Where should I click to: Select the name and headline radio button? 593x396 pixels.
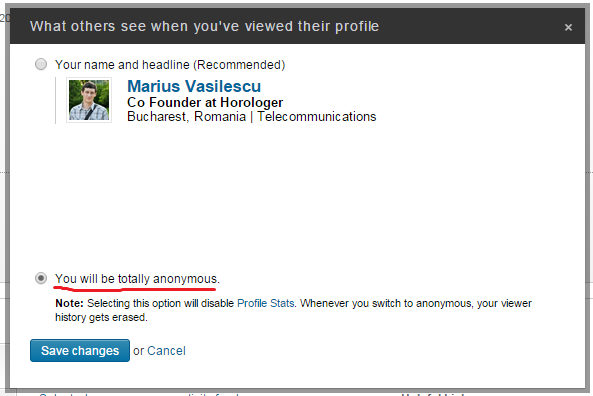pyautogui.click(x=41, y=64)
